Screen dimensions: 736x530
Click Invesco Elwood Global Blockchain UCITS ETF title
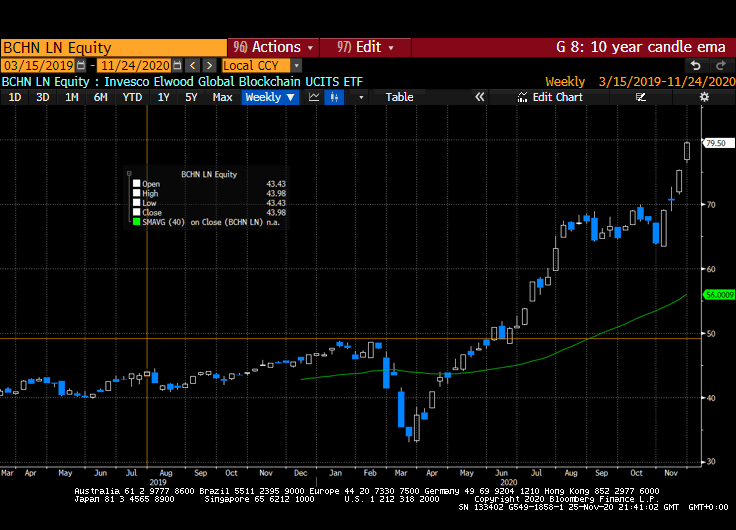click(x=233, y=82)
